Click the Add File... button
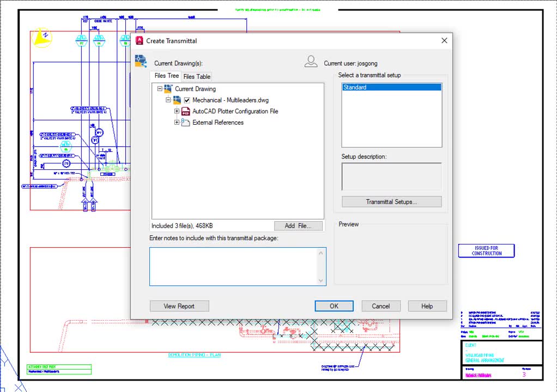Viewport: 557px width, 392px height. [299, 225]
